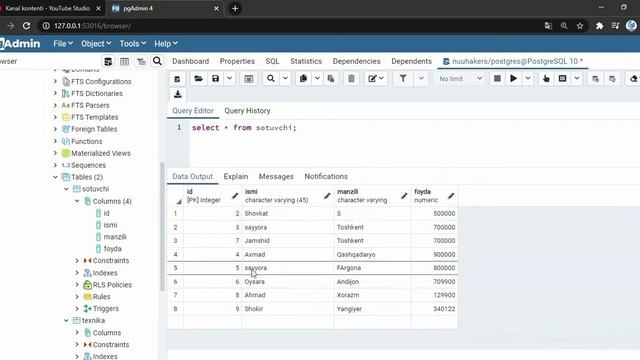Switch to the Dashboard tab
The image size is (640, 360).
191,61
